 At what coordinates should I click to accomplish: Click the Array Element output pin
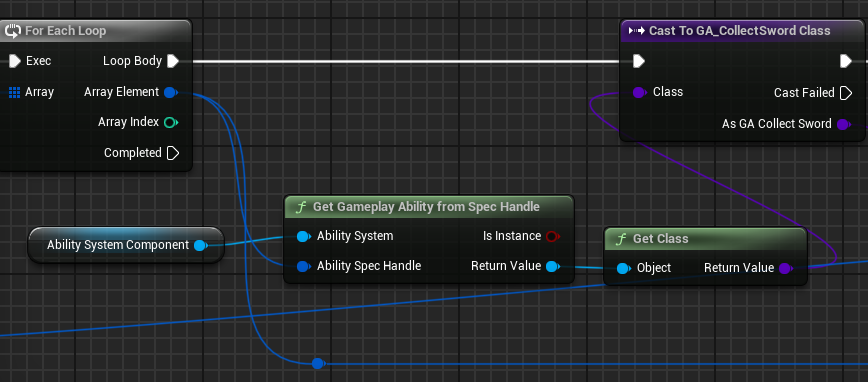(171, 92)
